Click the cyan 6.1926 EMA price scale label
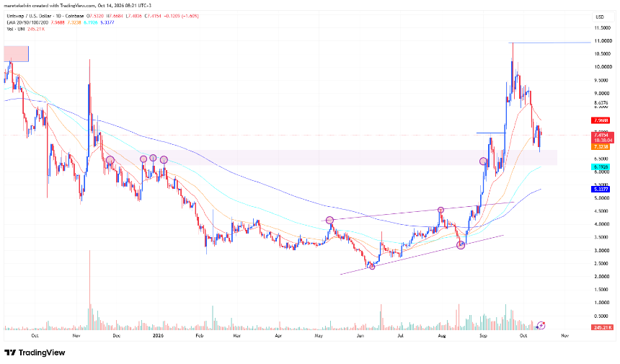 pyautogui.click(x=601, y=167)
